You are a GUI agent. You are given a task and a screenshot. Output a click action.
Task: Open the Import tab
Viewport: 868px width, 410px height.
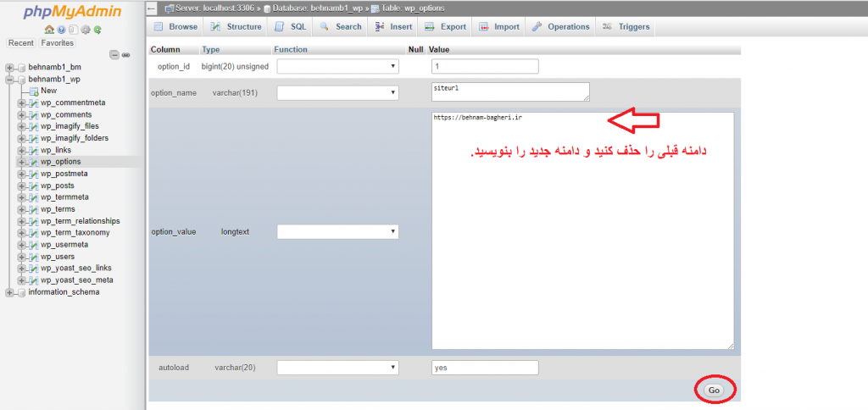point(498,26)
